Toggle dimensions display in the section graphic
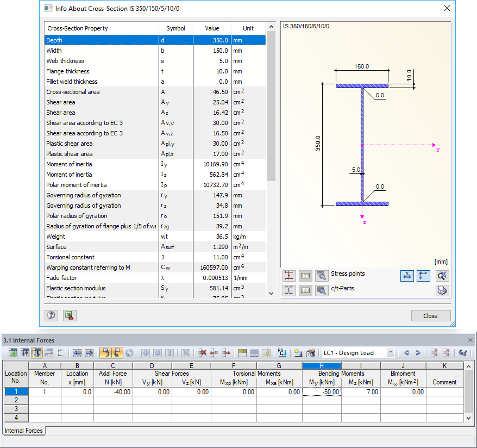The height and width of the screenshot is (448, 477). 407,276
